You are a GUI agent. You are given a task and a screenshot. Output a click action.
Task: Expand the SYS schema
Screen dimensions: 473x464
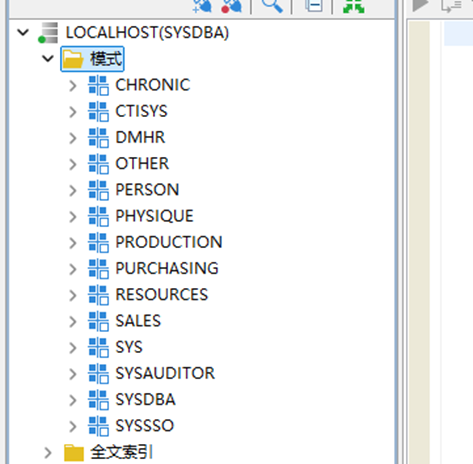[x=73, y=348]
